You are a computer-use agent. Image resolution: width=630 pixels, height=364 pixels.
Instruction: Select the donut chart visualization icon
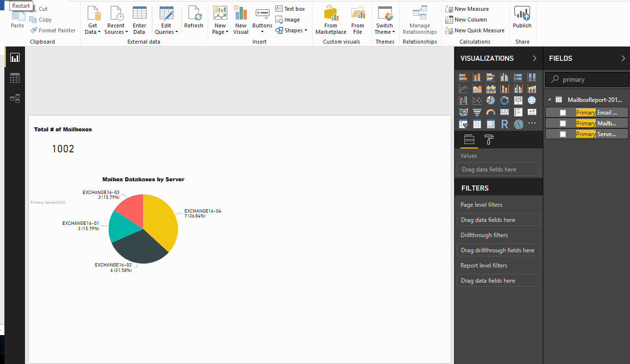504,100
